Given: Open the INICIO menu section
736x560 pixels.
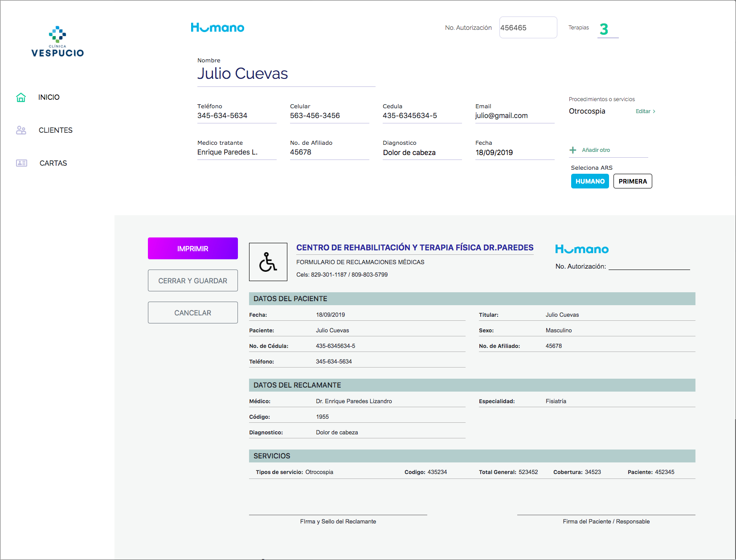Looking at the screenshot, I should pos(49,98).
